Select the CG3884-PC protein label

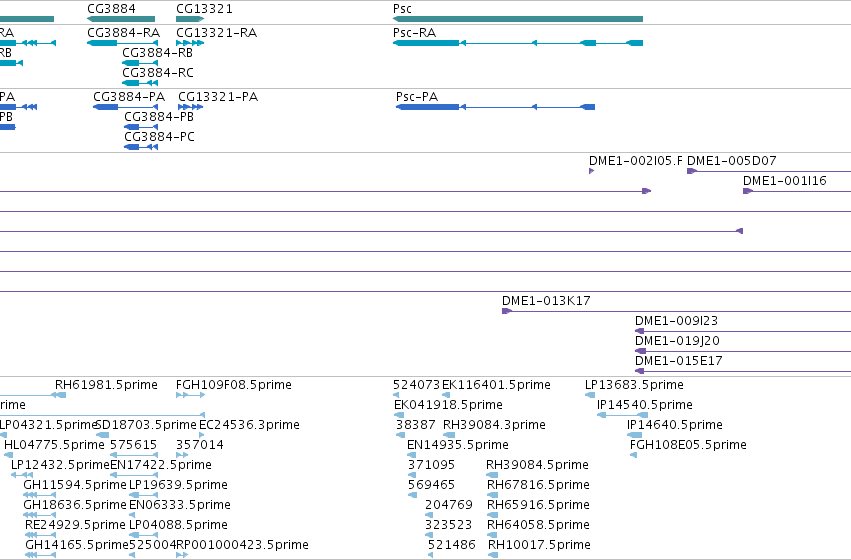click(159, 137)
